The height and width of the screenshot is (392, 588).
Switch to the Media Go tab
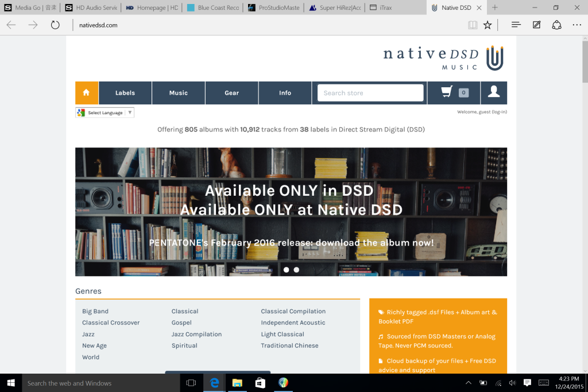click(x=30, y=7)
